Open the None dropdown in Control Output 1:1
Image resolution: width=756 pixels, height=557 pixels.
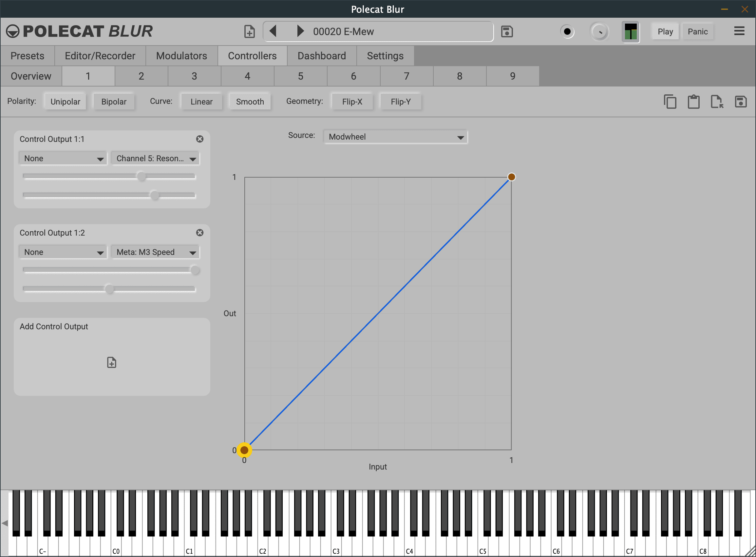point(63,159)
